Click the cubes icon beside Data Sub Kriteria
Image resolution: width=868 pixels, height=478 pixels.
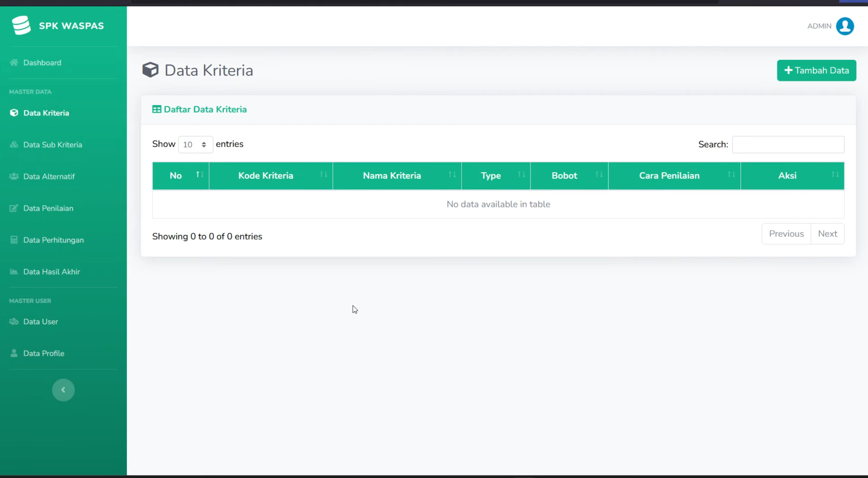[x=14, y=145]
